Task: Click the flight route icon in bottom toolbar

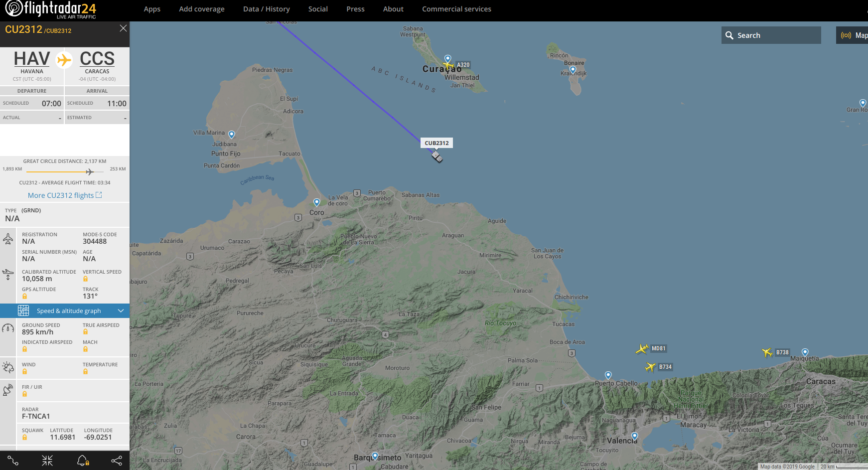Action: [13, 461]
